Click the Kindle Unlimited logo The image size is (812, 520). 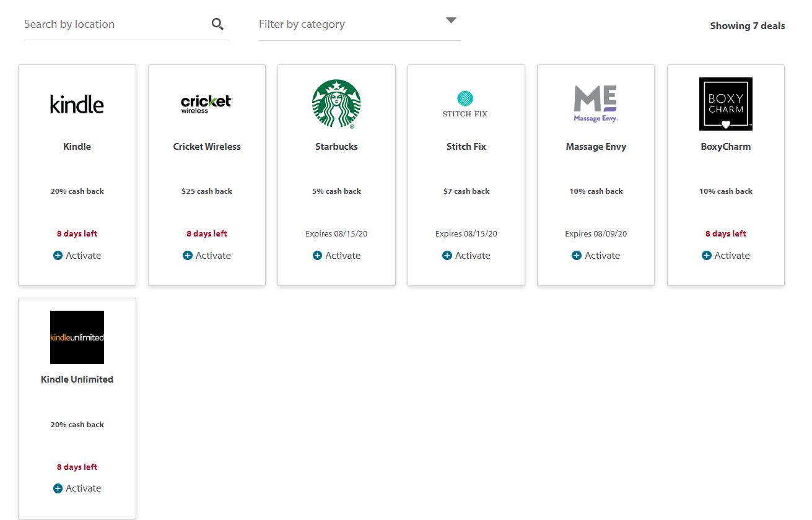point(77,337)
